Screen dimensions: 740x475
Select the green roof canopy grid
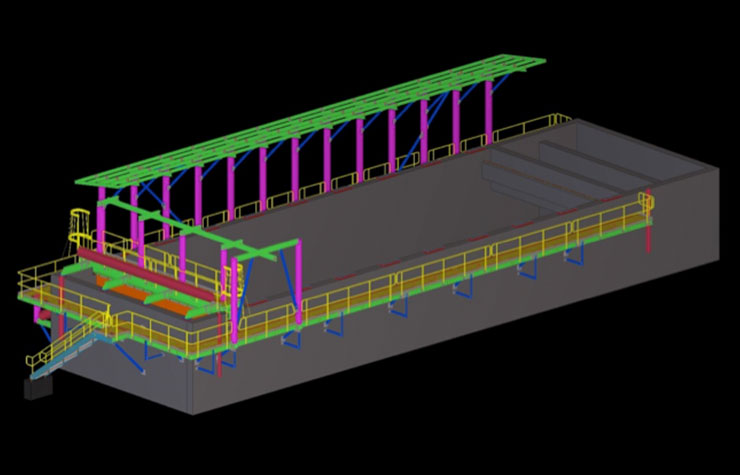coord(311,120)
